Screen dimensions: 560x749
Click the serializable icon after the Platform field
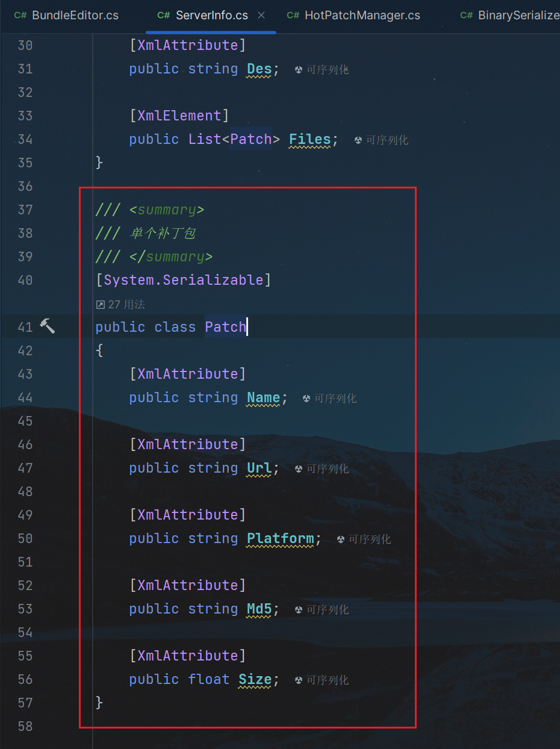(x=341, y=539)
